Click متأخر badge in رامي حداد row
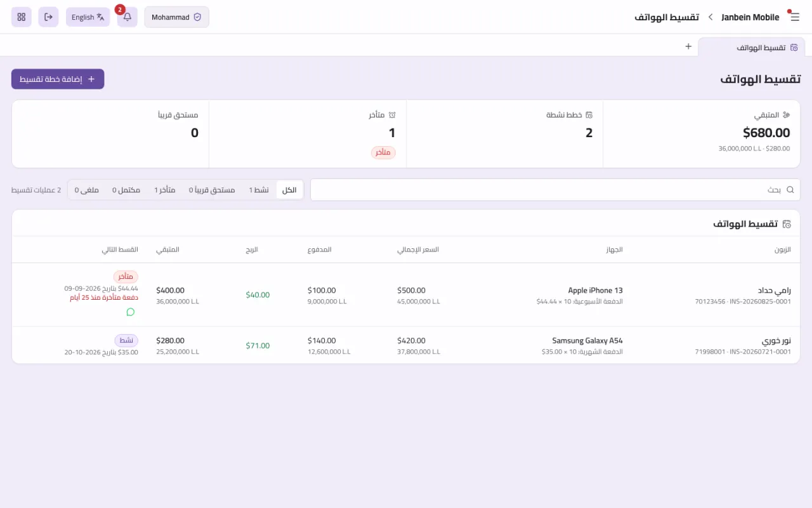Screen dimensions: 812x508 click(126, 277)
